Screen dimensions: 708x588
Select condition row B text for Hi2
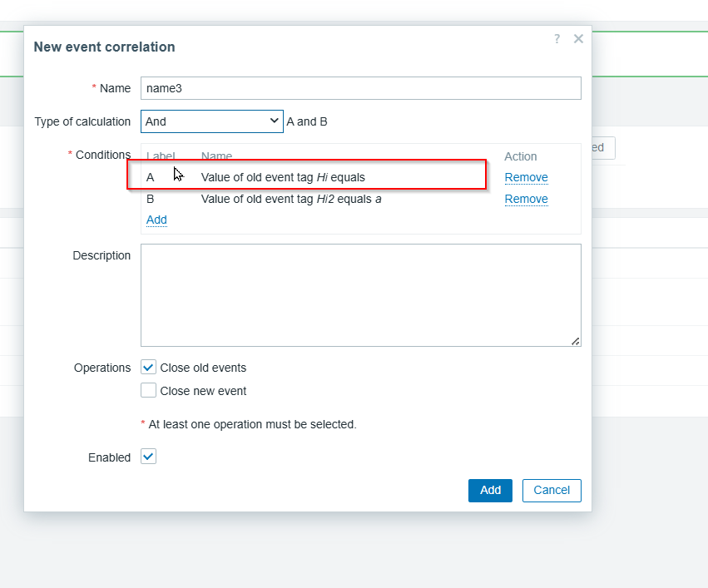[x=291, y=199]
